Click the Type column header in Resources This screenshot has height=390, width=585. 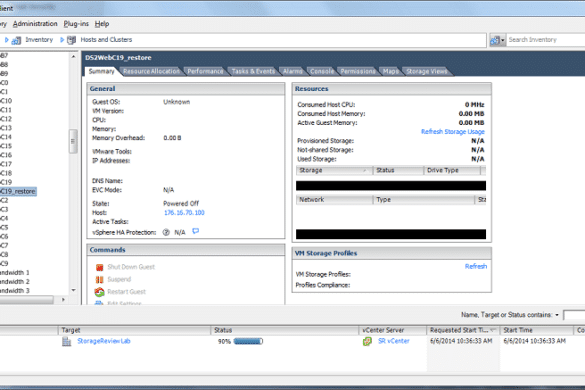pos(424,200)
